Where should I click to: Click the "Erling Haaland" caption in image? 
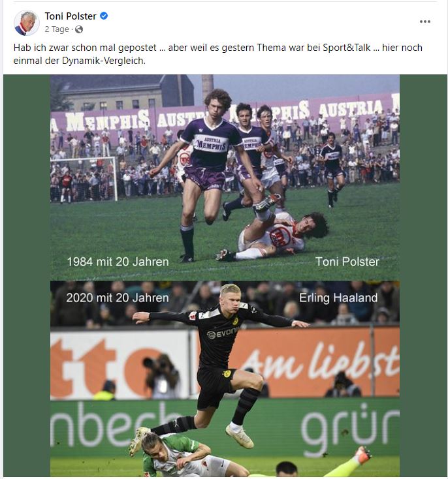point(338,298)
